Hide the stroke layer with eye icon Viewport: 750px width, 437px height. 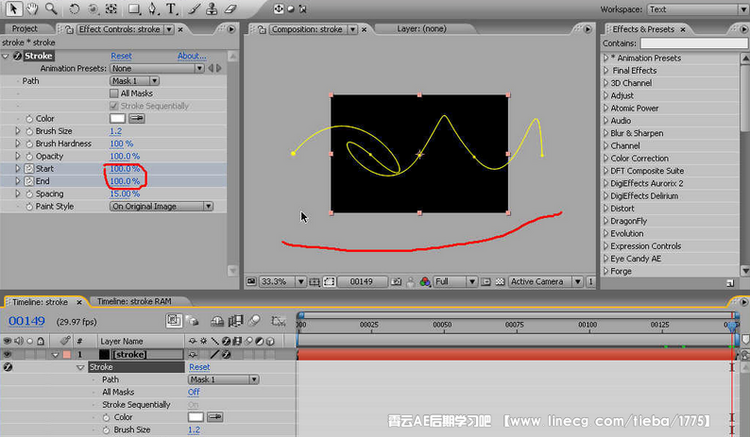pos(7,354)
